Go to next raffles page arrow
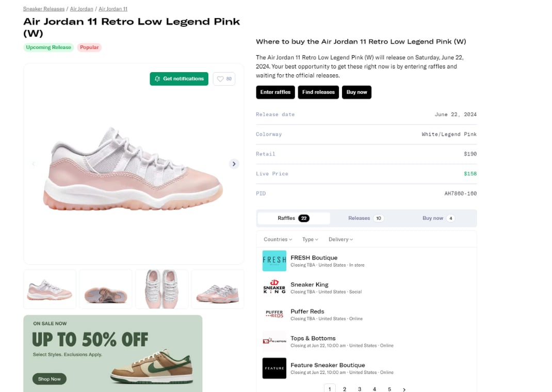Viewport: 552px width, 392px height. pos(404,389)
